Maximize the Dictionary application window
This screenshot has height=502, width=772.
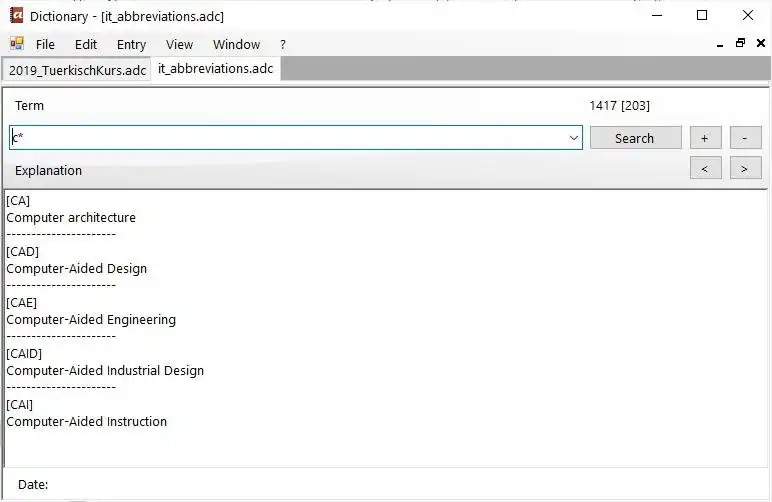702,16
